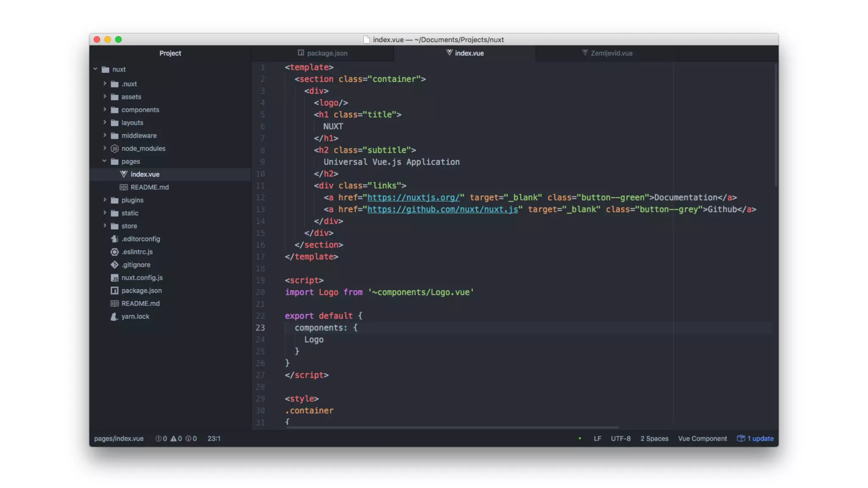
Task: Click the Vue icon beside index.vue in tree
Action: click(123, 174)
